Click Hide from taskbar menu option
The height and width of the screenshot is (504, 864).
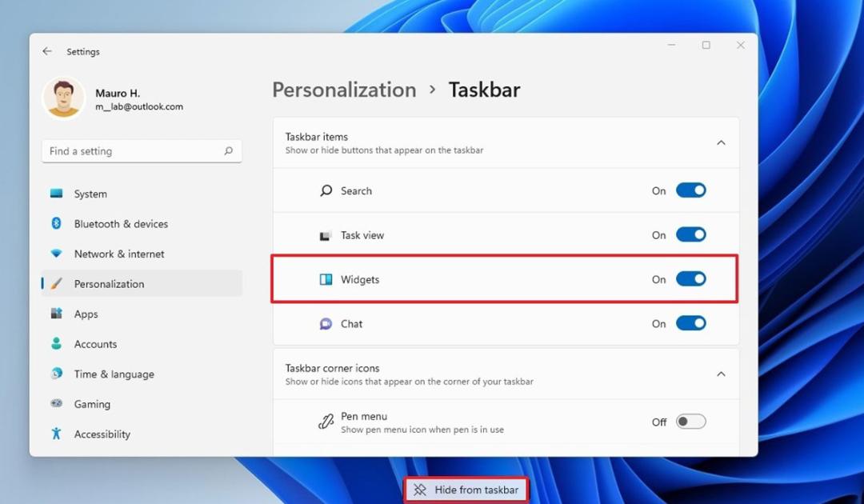pyautogui.click(x=466, y=490)
